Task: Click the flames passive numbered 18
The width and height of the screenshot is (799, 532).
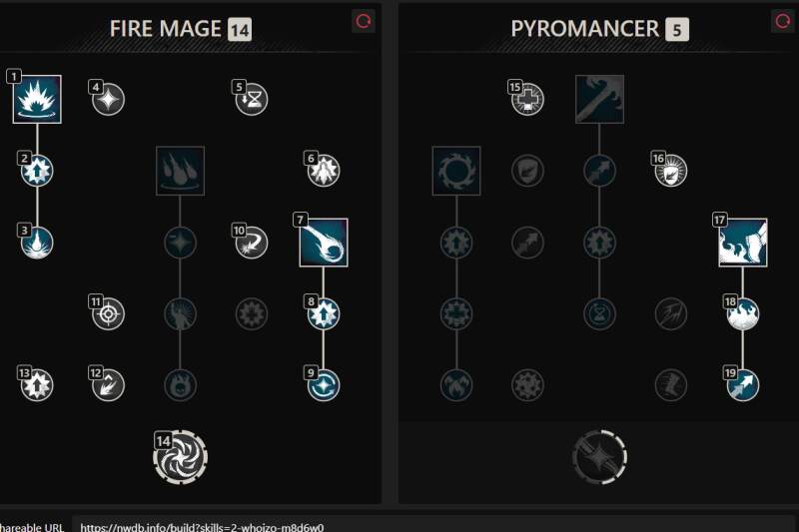Action: coord(743,313)
